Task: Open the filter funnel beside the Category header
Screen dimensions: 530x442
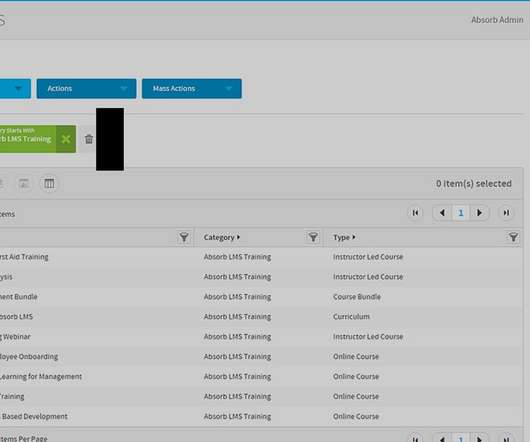Action: (x=313, y=237)
